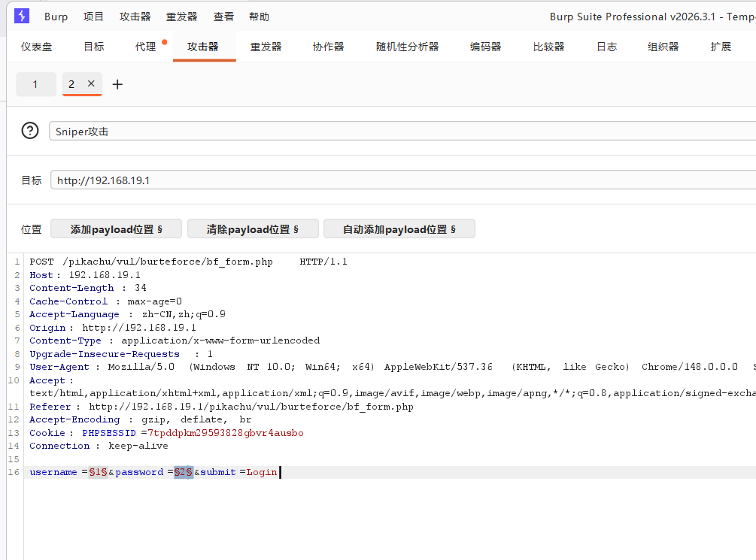The height and width of the screenshot is (560, 756).
Task: Switch to the 比较器 tab
Action: click(548, 47)
